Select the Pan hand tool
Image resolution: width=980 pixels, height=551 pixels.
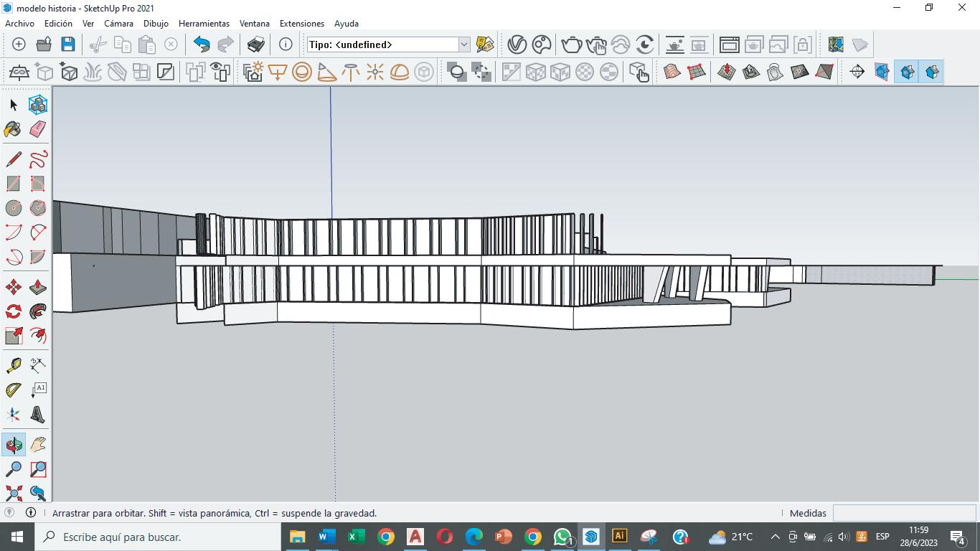pos(38,445)
